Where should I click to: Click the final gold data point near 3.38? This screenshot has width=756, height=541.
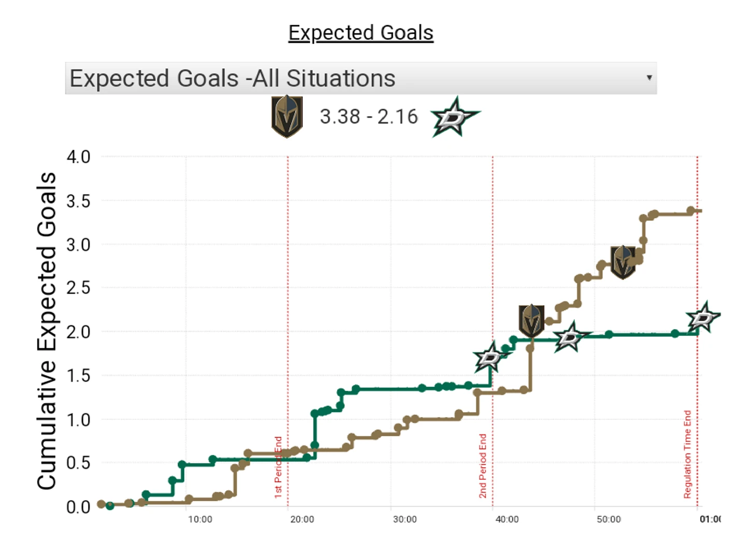click(x=690, y=211)
